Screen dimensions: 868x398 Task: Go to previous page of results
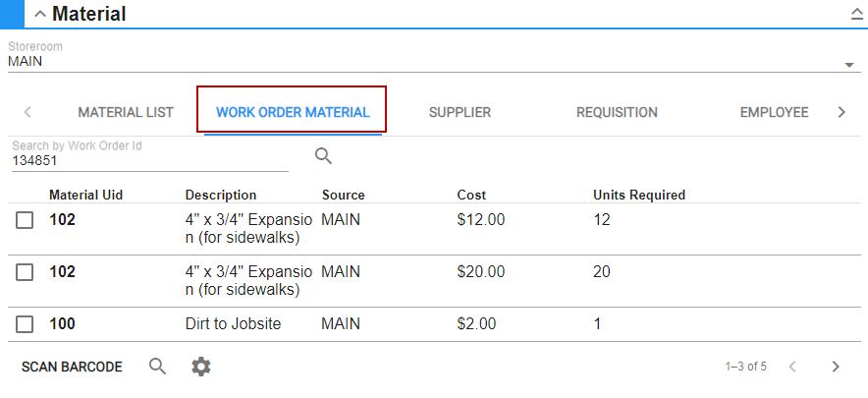click(x=792, y=367)
